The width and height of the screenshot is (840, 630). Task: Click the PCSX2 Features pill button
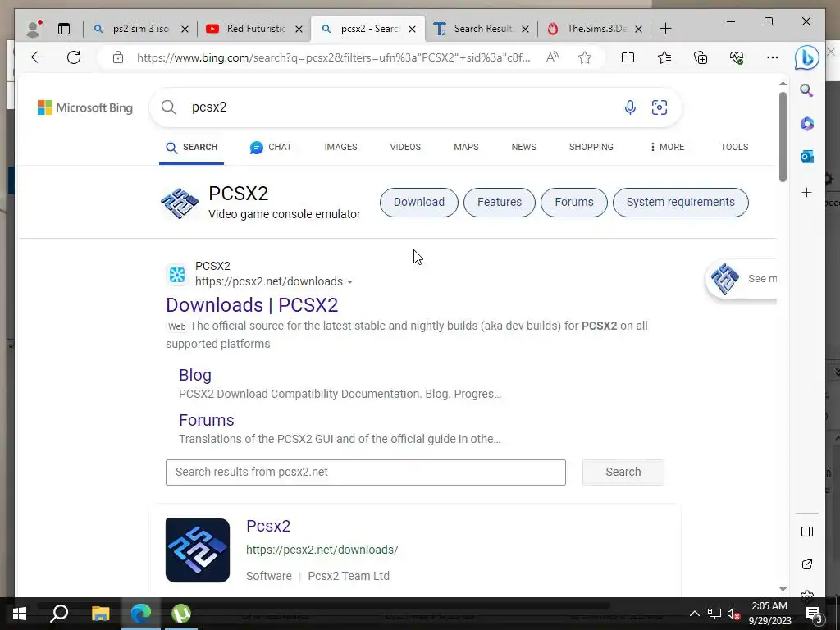pyautogui.click(x=500, y=203)
